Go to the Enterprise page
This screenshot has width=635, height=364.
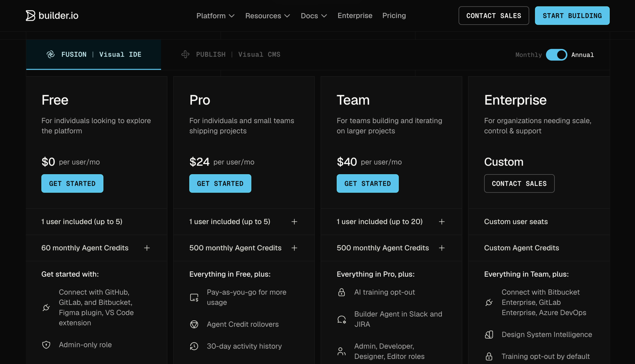pyautogui.click(x=355, y=15)
